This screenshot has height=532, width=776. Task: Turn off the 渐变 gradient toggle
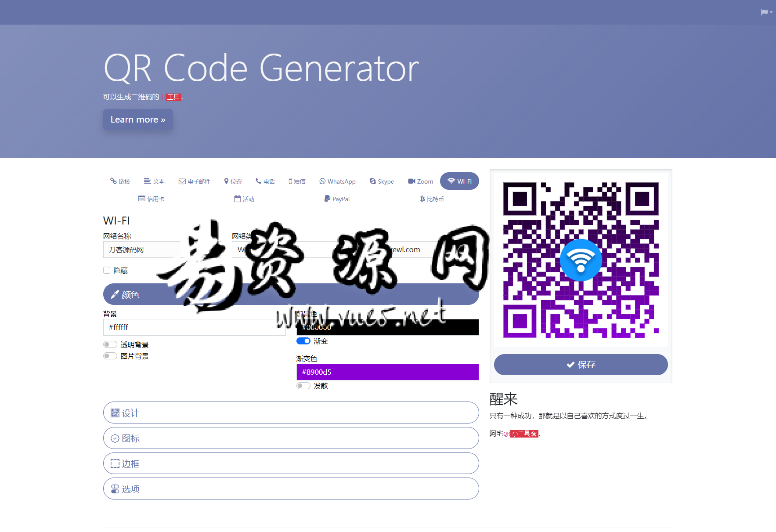click(x=303, y=341)
